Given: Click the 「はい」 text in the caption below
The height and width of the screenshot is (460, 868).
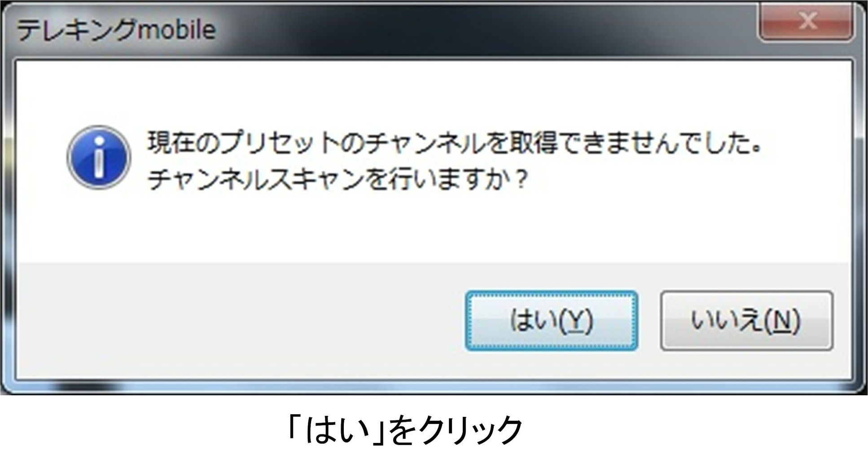Looking at the screenshot, I should coord(338,430).
